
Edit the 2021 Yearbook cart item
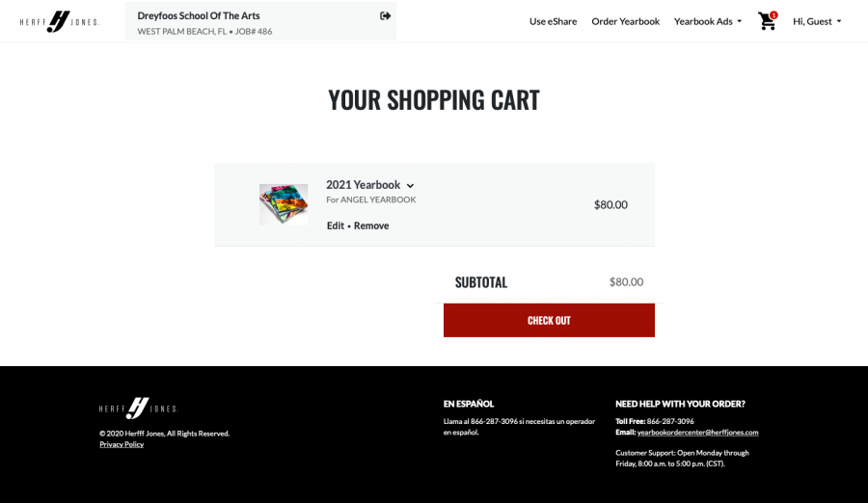click(x=335, y=225)
